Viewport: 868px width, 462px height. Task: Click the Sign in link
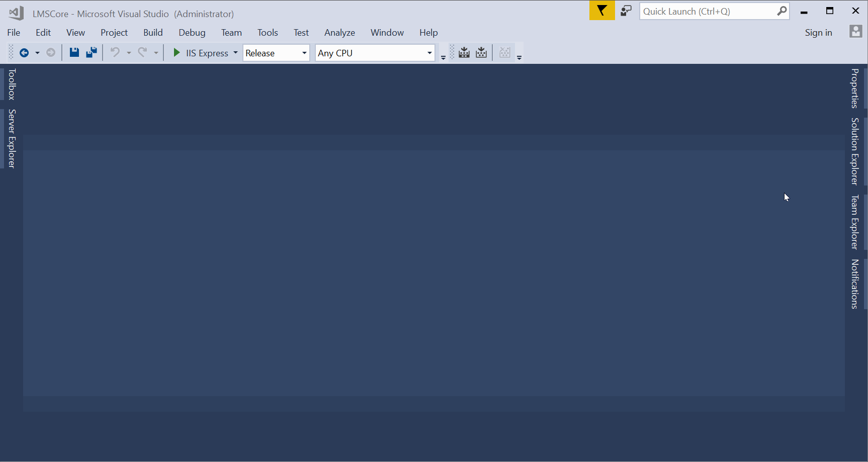point(818,33)
